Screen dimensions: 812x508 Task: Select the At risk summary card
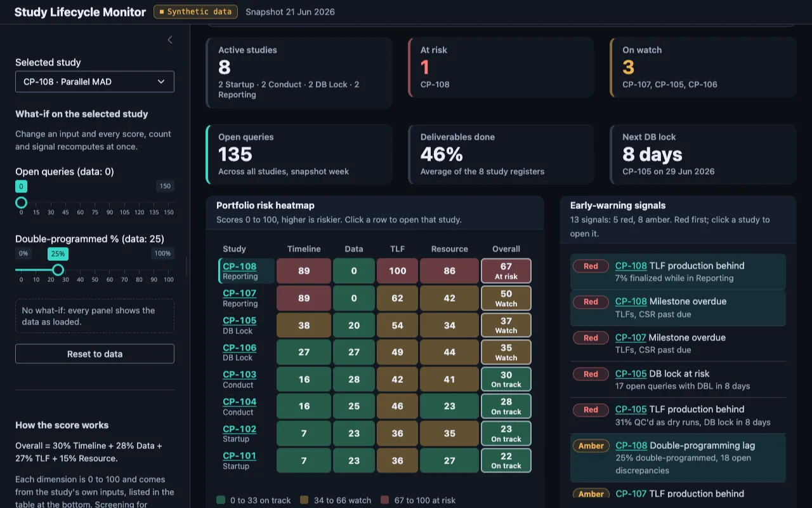(x=501, y=67)
